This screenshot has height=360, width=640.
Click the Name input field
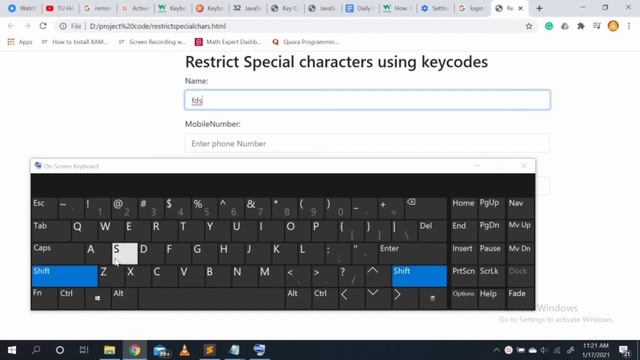tap(367, 100)
